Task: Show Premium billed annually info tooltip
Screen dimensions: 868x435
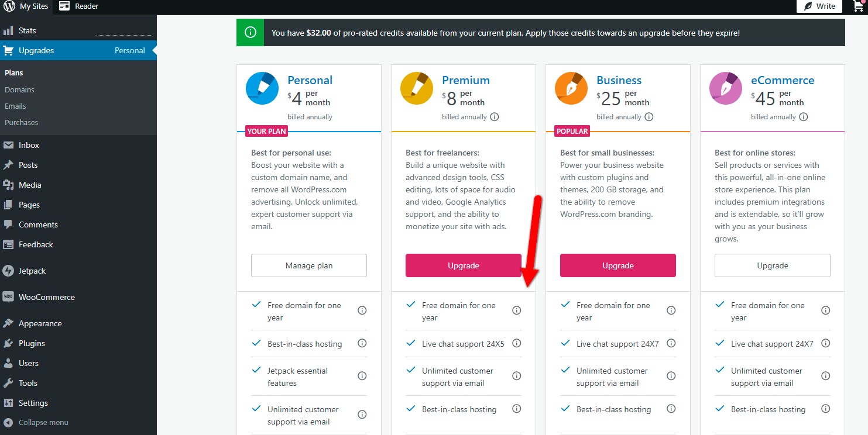Action: (x=495, y=117)
